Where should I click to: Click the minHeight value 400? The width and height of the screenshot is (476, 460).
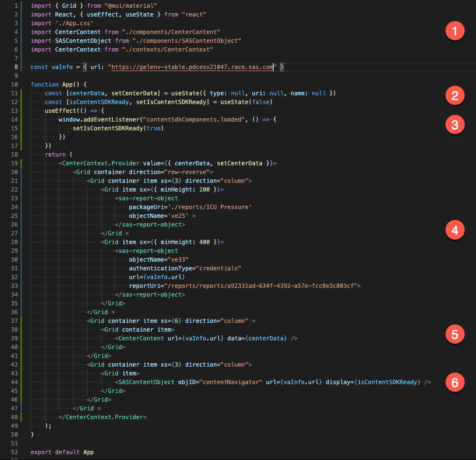click(204, 242)
